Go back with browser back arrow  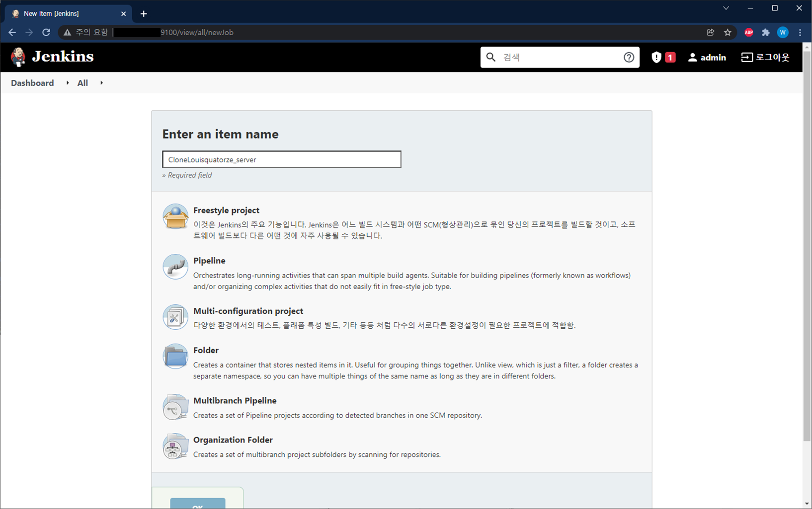click(x=12, y=32)
